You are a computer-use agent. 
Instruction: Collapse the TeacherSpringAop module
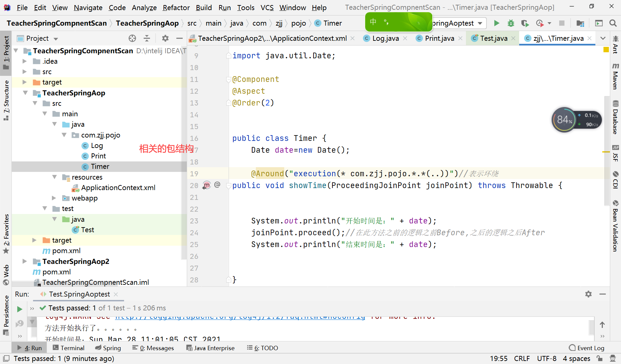pos(25,93)
